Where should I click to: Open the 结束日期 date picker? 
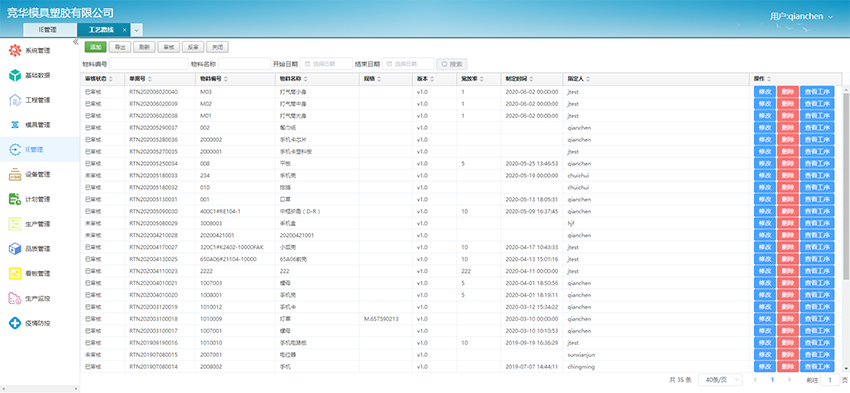[x=408, y=64]
